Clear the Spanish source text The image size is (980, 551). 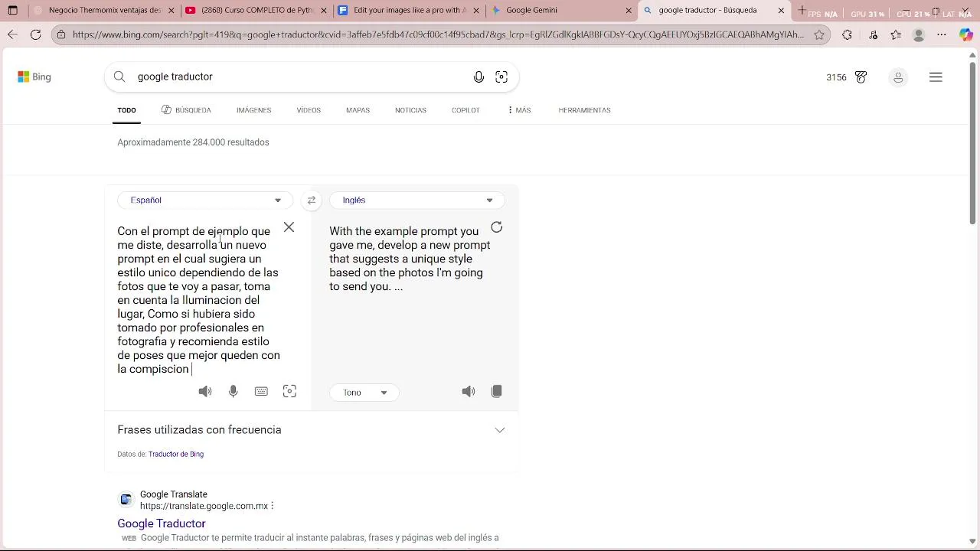(289, 227)
